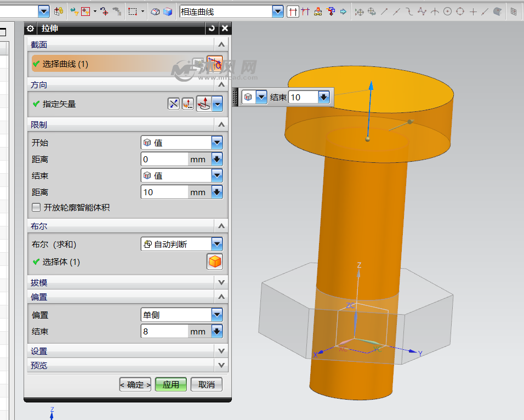Image resolution: width=524 pixels, height=420 pixels.
Task: Open the on-screen 结束 value options arrow
Action: [324, 97]
